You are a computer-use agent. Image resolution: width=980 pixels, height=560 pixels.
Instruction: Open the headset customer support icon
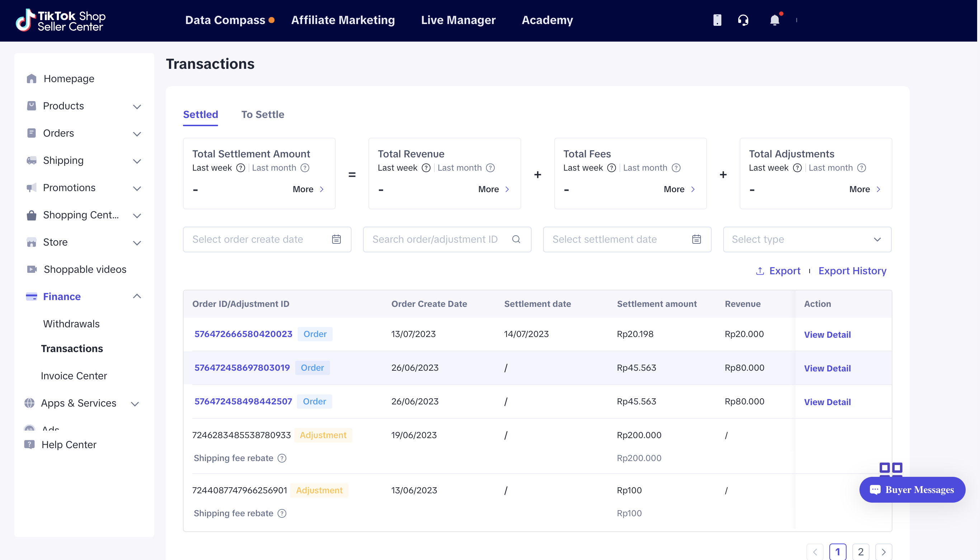pos(743,20)
